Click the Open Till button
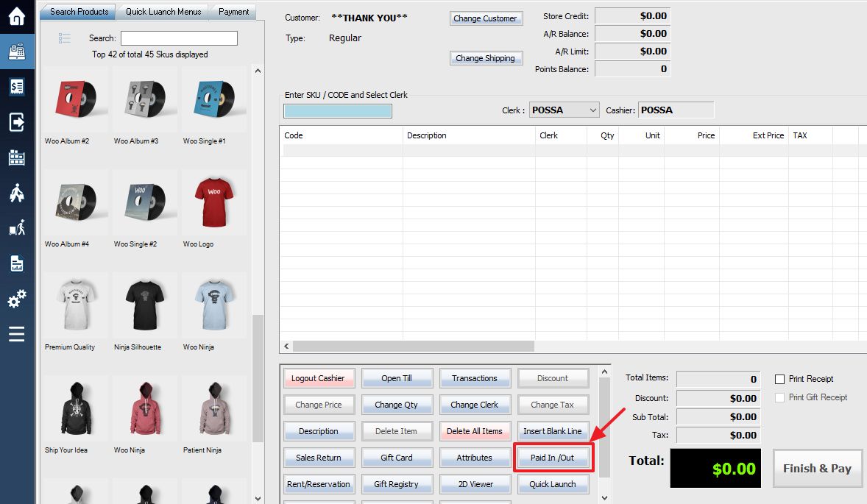The height and width of the screenshot is (504, 867). (x=397, y=379)
